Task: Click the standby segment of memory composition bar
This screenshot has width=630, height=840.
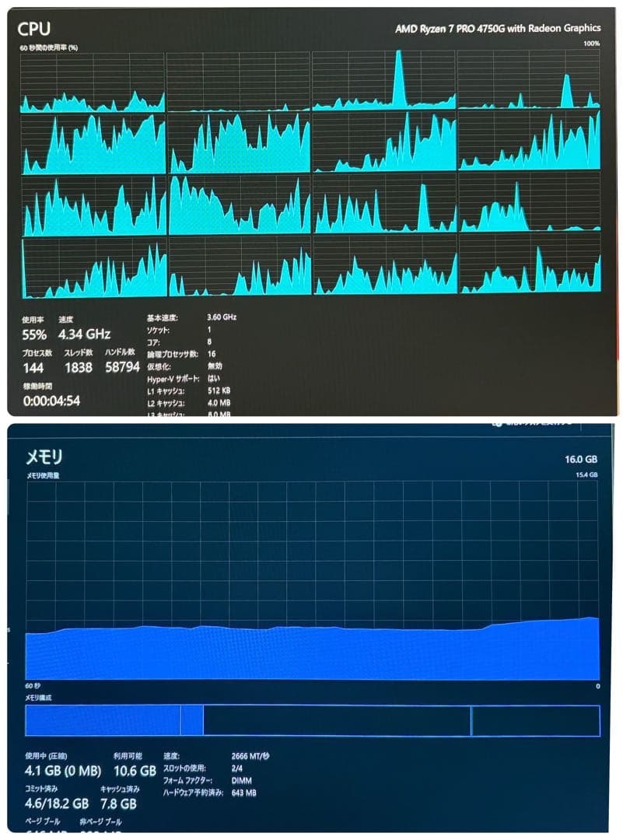Action: (x=337, y=720)
